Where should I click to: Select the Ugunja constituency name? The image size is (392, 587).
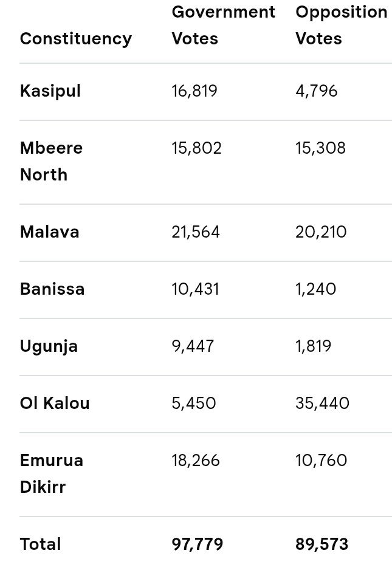point(49,346)
